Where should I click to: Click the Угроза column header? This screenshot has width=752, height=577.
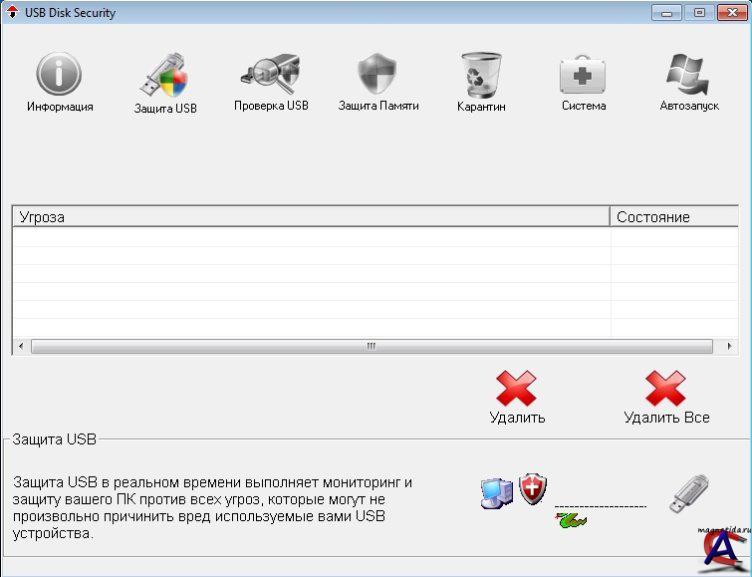point(310,217)
